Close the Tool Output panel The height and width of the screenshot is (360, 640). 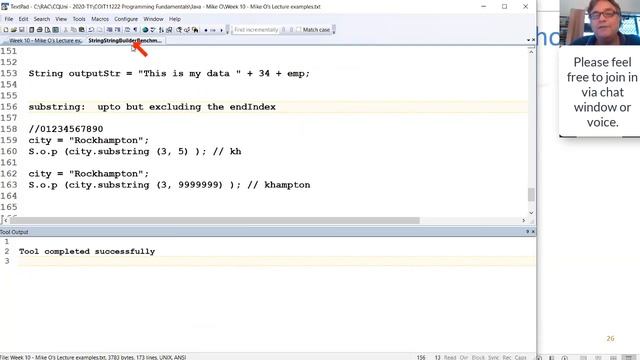(x=533, y=232)
